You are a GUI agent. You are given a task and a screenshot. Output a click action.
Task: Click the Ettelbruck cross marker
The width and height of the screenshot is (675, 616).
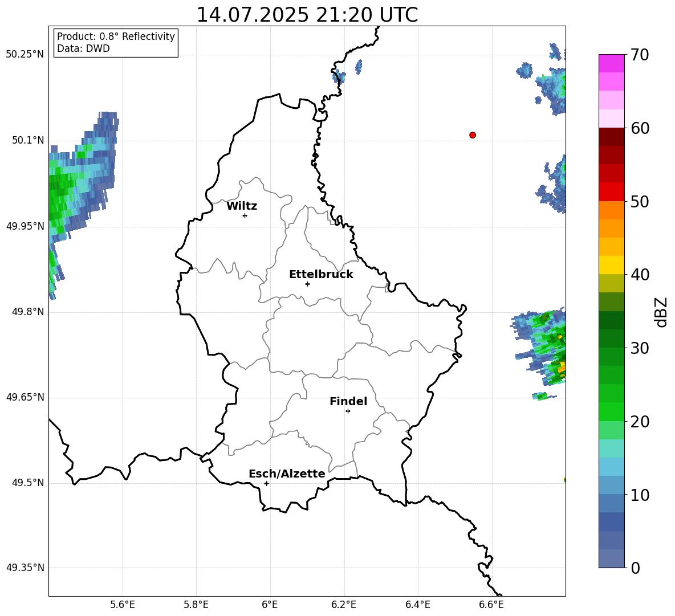point(307,284)
